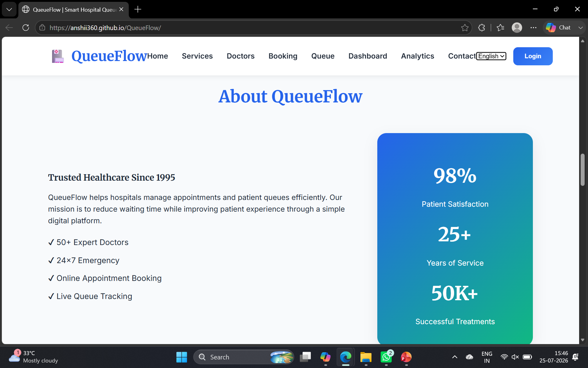Image resolution: width=588 pixels, height=368 pixels.
Task: Select the QueueFlow Smart Hospital tab
Action: [x=73, y=10]
